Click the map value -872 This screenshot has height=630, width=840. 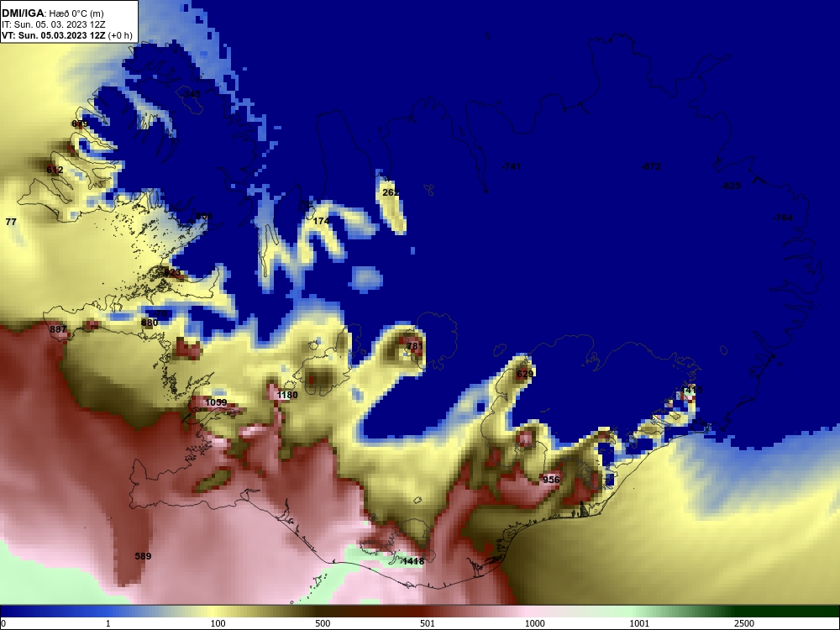click(x=651, y=166)
